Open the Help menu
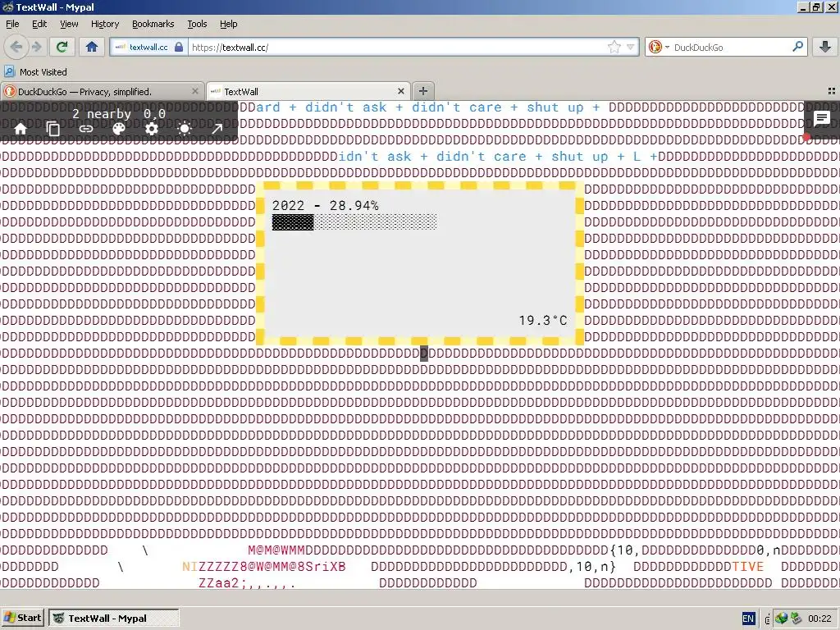The width and height of the screenshot is (840, 630). point(228,24)
